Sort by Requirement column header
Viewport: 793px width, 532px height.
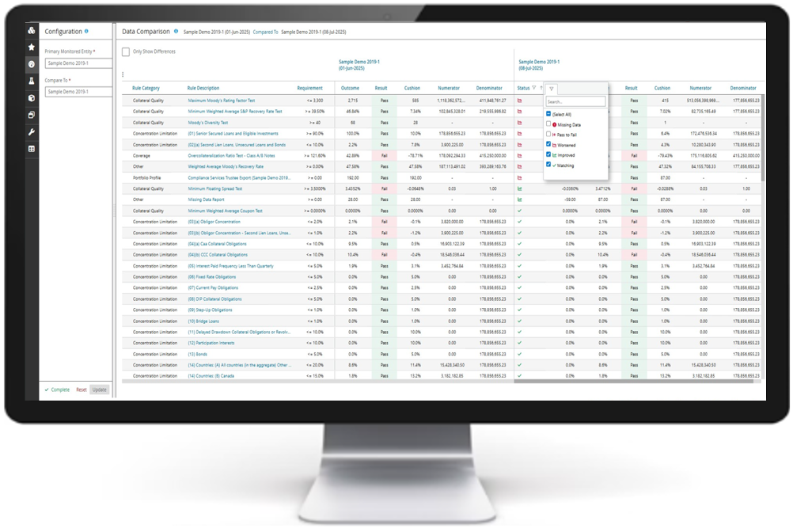pyautogui.click(x=309, y=88)
